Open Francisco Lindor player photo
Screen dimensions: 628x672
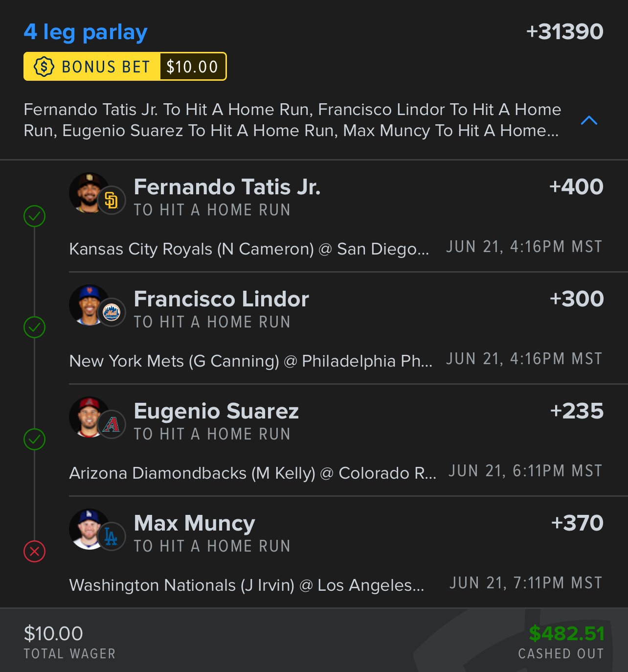pyautogui.click(x=88, y=304)
